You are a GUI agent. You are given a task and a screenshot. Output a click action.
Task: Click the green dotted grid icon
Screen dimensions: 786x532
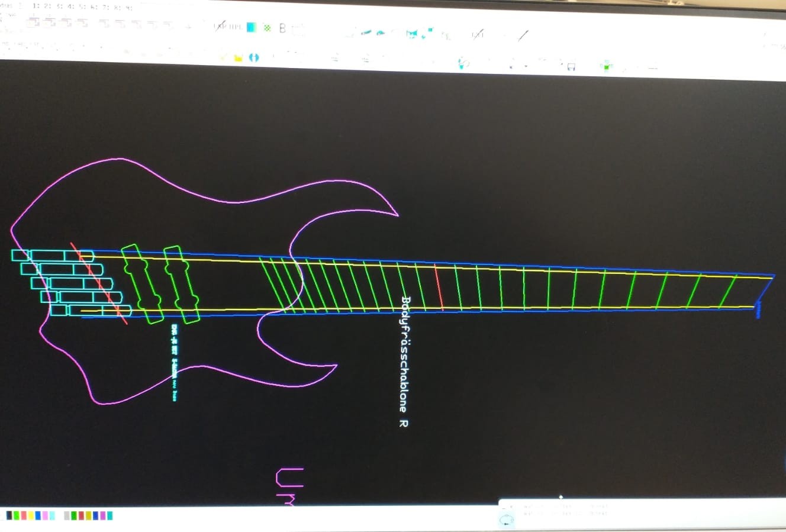(x=267, y=27)
